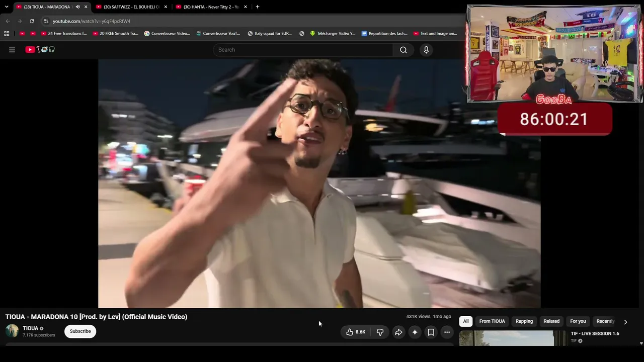Go forward to the next page
The width and height of the screenshot is (644, 362).
20,21
